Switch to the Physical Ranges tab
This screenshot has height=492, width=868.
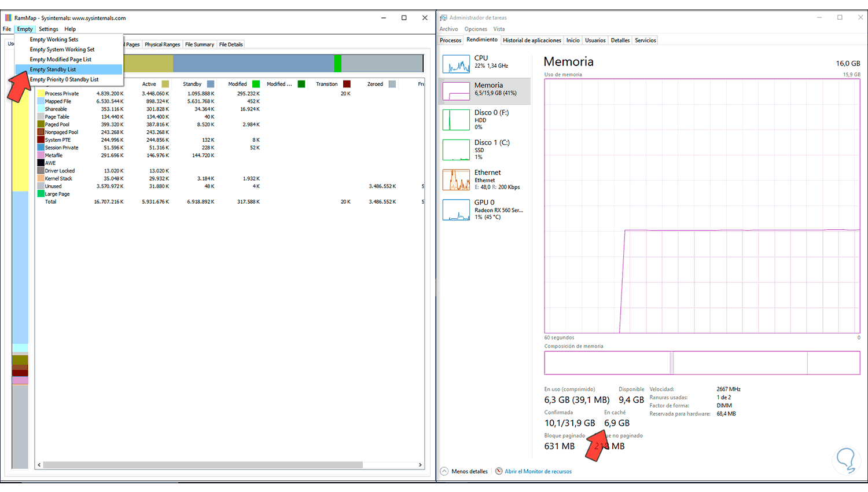[162, 45]
